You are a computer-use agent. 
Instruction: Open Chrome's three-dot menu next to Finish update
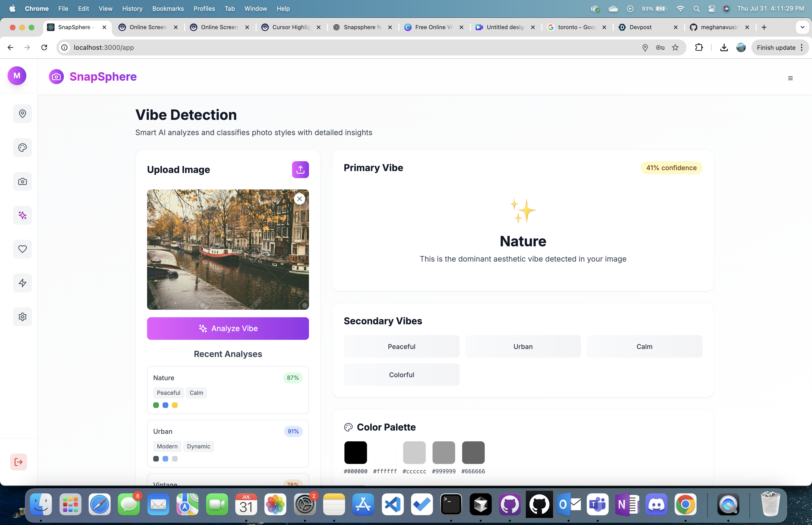pos(802,48)
